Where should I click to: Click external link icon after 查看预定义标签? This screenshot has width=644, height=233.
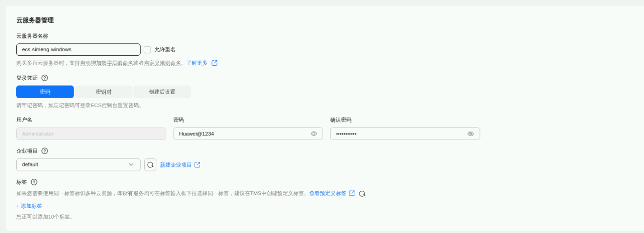[x=352, y=193]
